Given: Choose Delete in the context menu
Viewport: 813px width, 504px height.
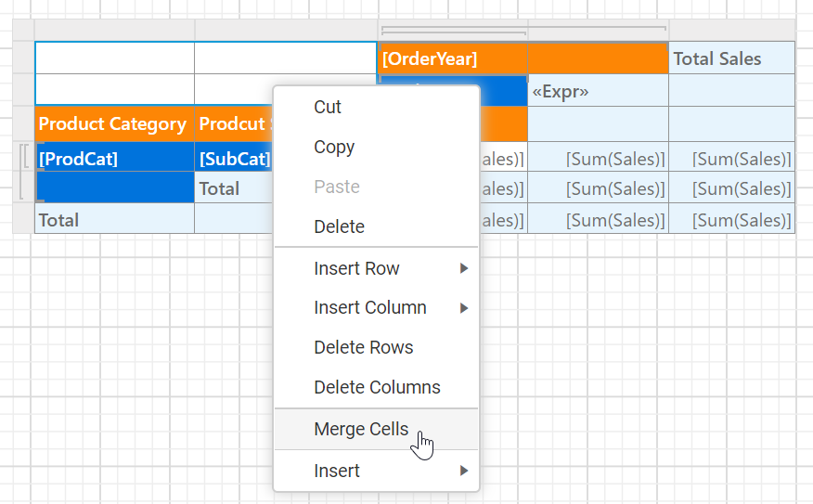Looking at the screenshot, I should coord(339,226).
